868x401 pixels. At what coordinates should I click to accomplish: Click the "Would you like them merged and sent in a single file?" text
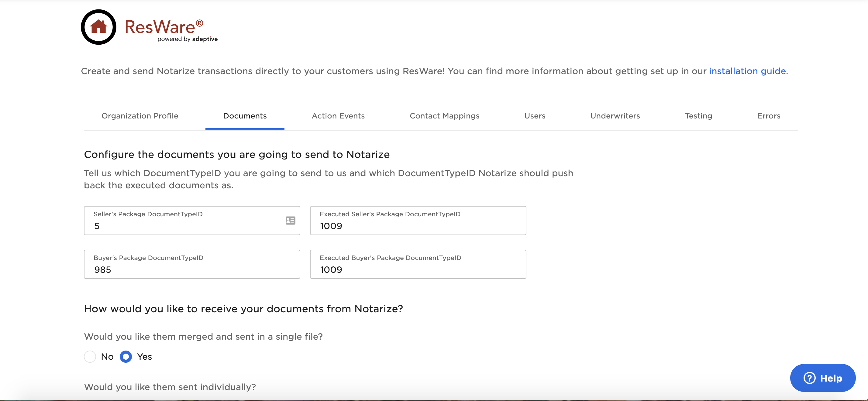(x=203, y=337)
